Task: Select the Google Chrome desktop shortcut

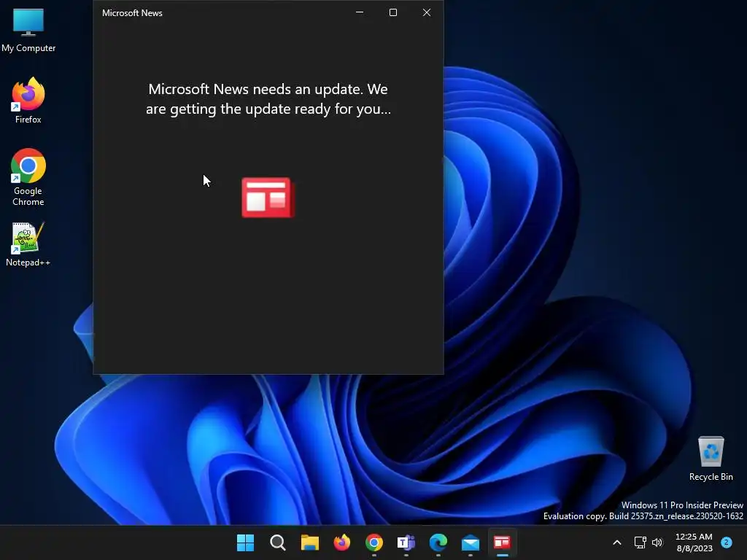Action: tap(28, 177)
